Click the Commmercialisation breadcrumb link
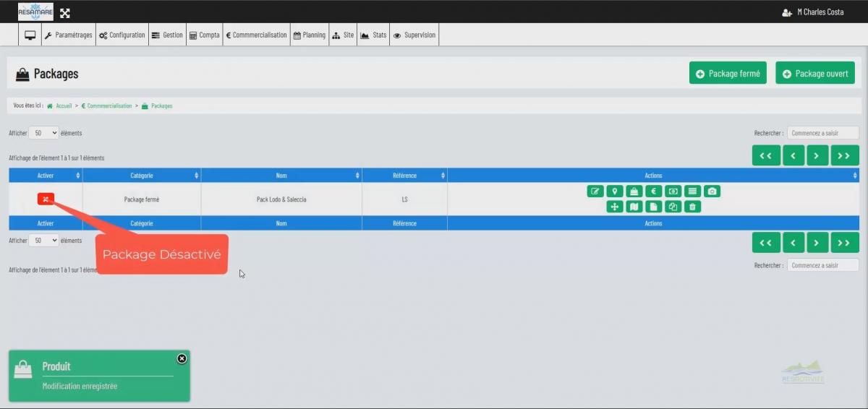The height and width of the screenshot is (409, 868). [109, 106]
